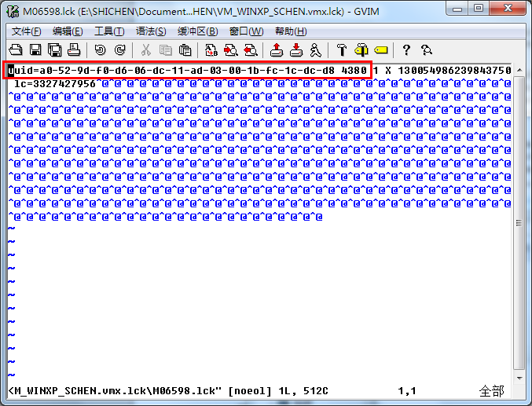This screenshot has height=406, width=532.
Task: Click the 1L, 512C status text
Action: [x=303, y=391]
